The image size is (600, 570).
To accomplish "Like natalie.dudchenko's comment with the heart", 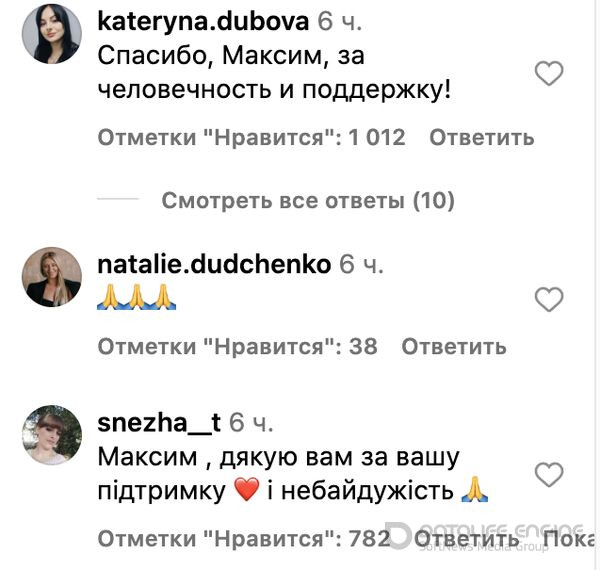I will (549, 299).
